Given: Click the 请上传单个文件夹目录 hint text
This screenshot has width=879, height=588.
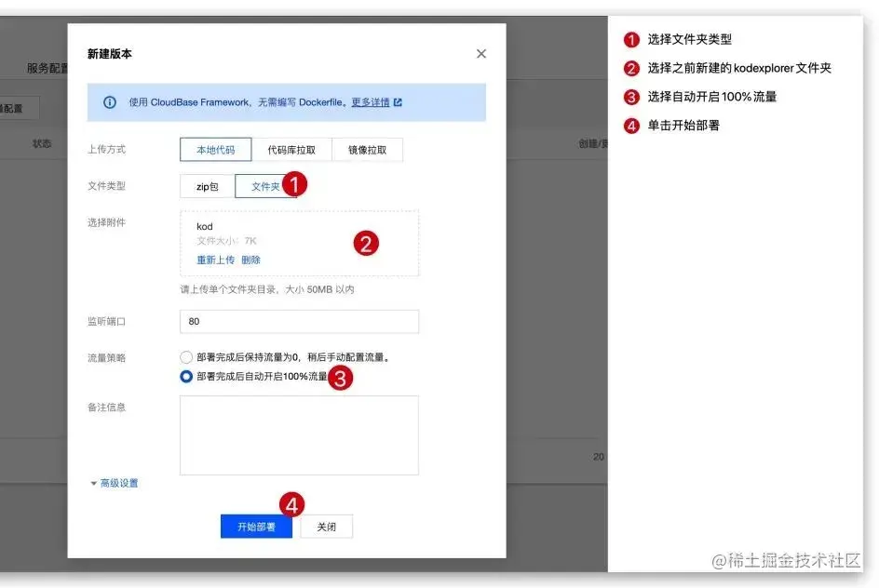Looking at the screenshot, I should pyautogui.click(x=267, y=289).
